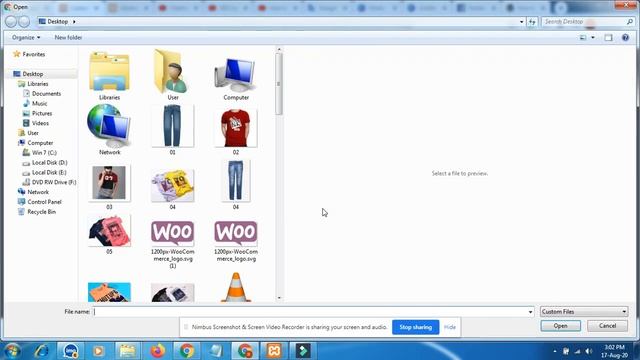Screen dimensions: 640x360
Task: Click the Search Desktop field
Action: click(584, 22)
